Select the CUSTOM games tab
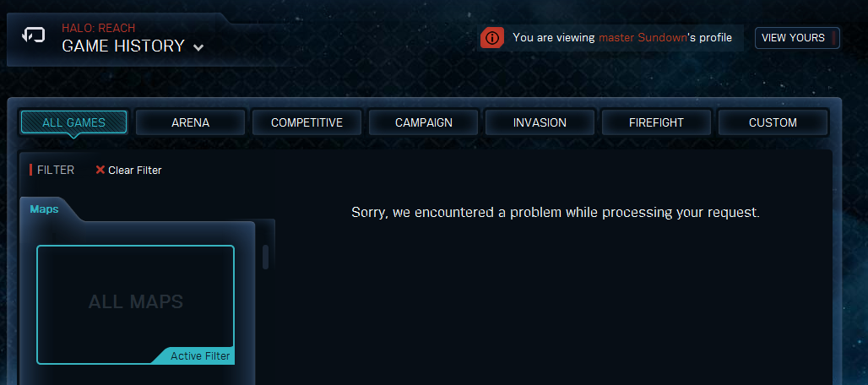The image size is (868, 385). 773,122
